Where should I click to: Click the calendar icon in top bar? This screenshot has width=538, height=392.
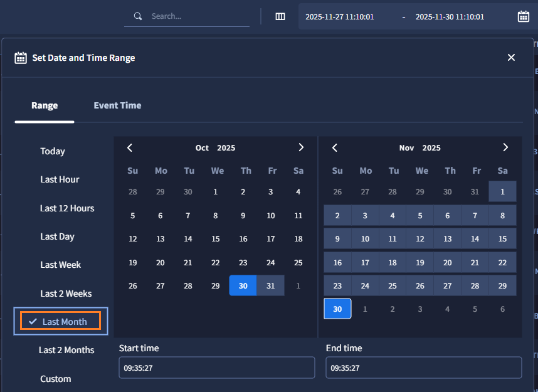523,17
